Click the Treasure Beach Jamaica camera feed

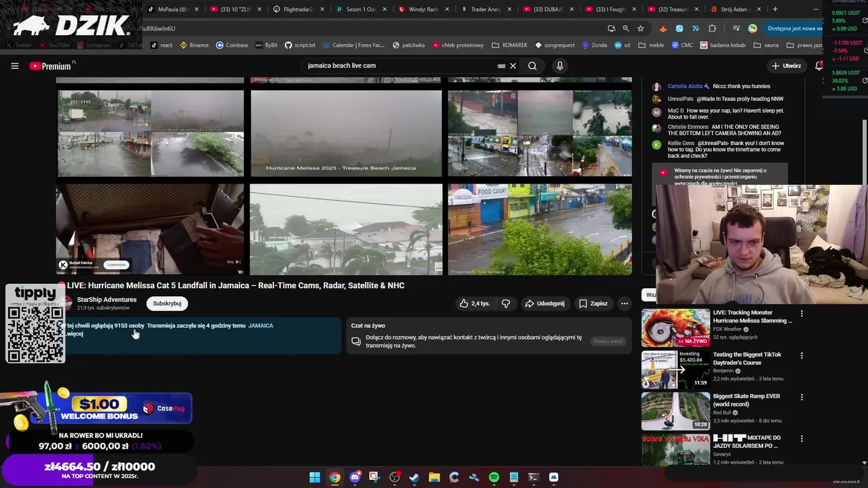pyautogui.click(x=346, y=133)
